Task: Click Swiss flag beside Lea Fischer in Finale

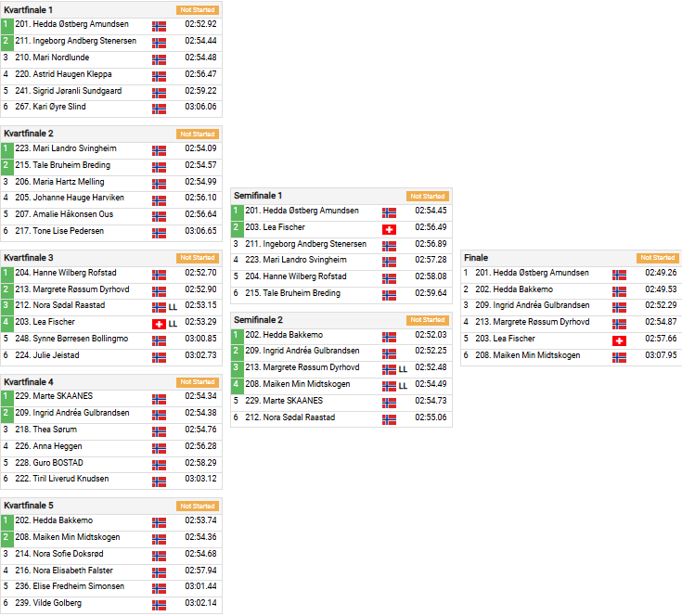Action: click(619, 340)
